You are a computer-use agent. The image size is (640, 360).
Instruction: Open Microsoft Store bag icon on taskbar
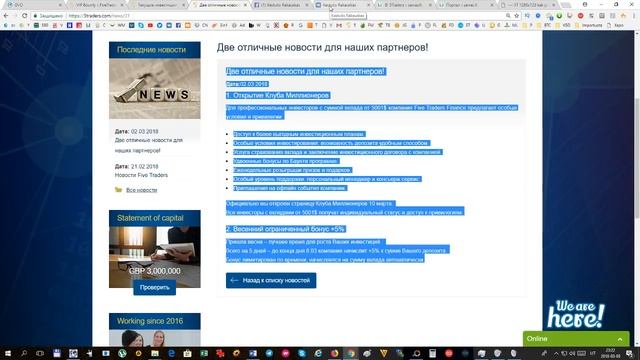187,353
